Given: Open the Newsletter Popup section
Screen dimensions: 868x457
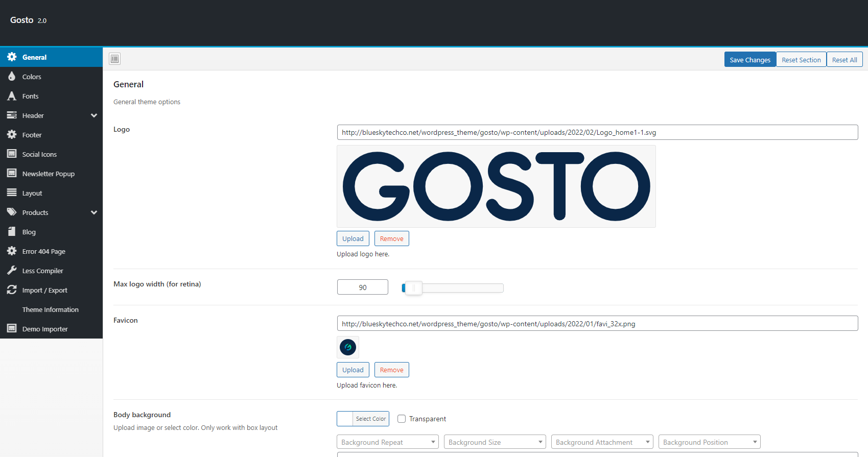Looking at the screenshot, I should [x=49, y=174].
